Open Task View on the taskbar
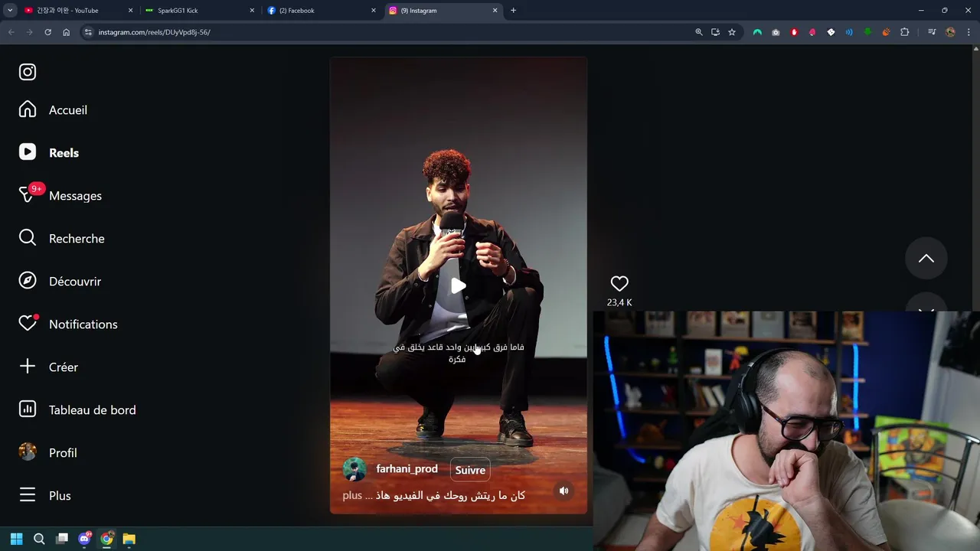Image resolution: width=980 pixels, height=551 pixels. click(62, 539)
